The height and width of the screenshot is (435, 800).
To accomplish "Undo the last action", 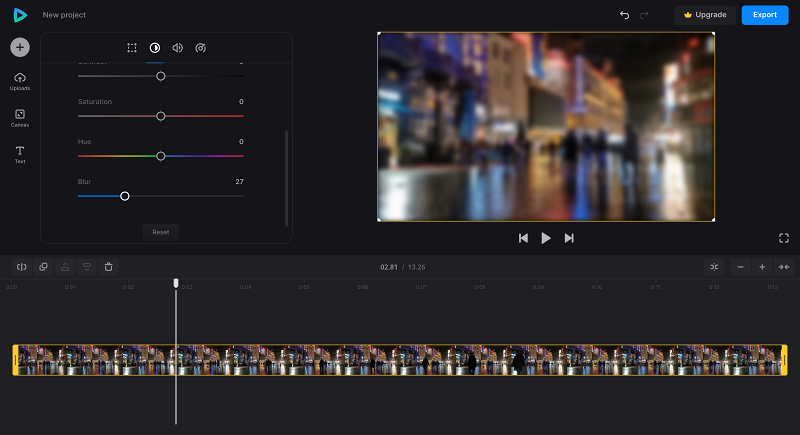I will click(624, 15).
